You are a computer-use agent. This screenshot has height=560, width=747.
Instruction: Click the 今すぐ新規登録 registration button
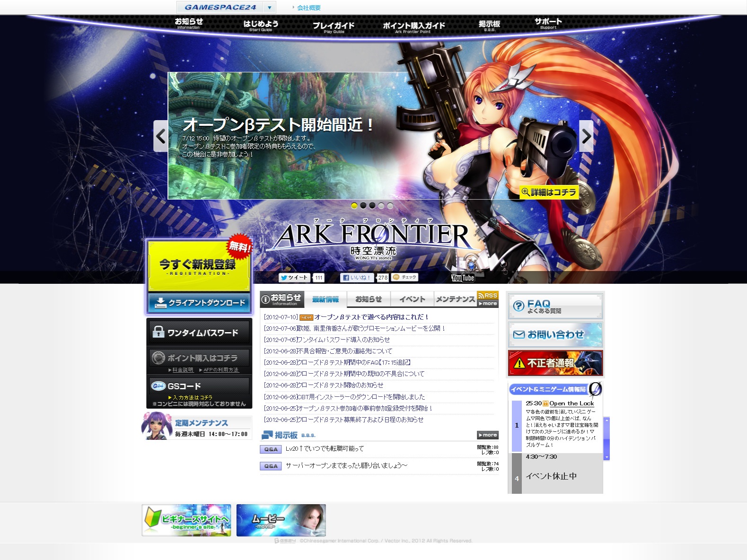[x=199, y=266]
